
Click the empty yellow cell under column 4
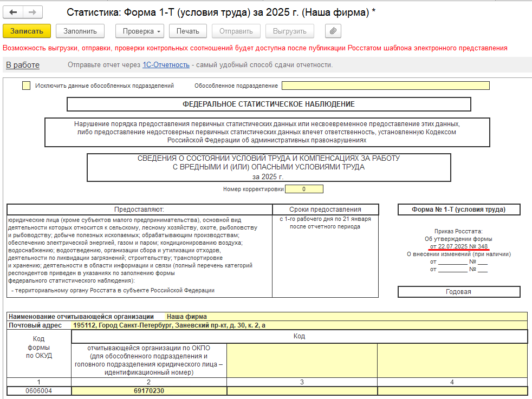[452, 390]
